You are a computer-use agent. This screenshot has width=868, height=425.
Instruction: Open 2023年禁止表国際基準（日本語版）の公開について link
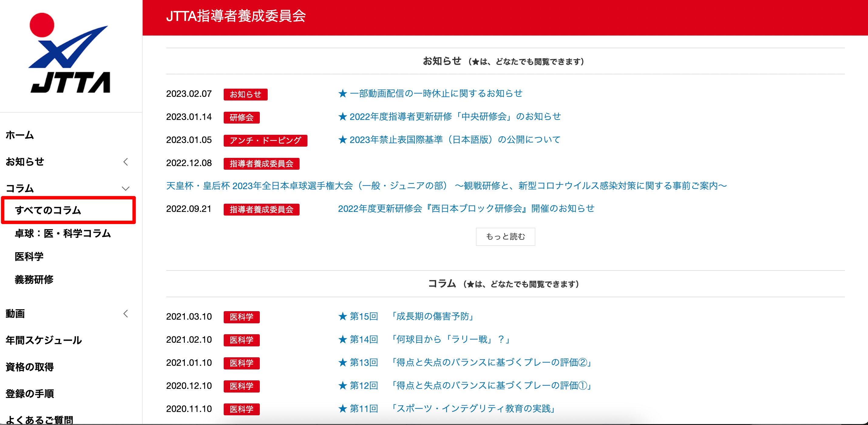pyautogui.click(x=449, y=140)
